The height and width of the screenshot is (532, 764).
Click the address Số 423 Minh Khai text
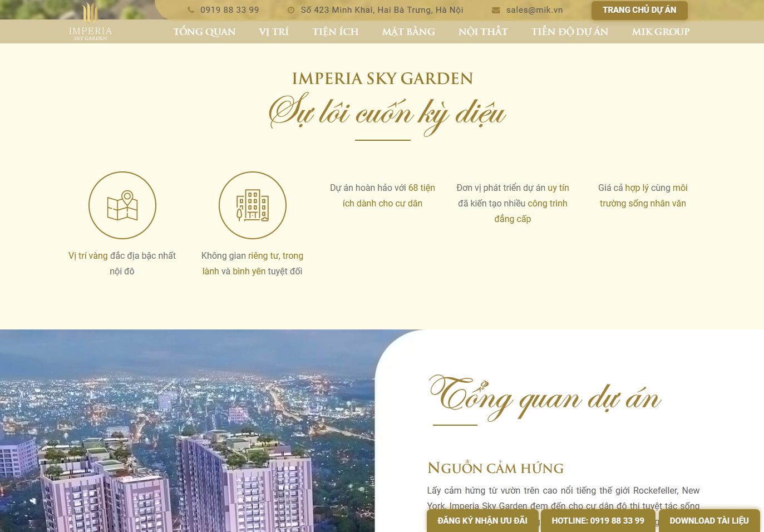point(382,10)
